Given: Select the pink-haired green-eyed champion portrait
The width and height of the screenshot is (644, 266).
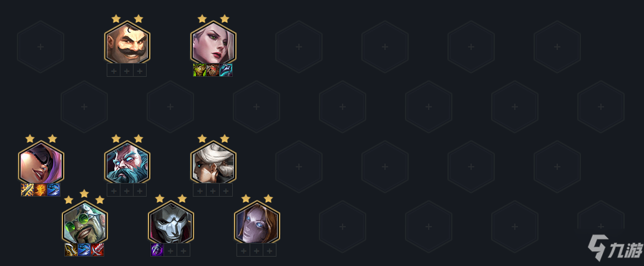Looking at the screenshot, I should pos(213,42).
